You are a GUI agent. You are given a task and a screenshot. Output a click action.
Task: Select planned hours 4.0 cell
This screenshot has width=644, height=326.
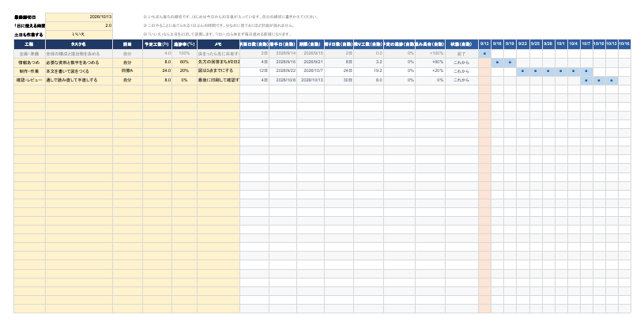(157, 54)
